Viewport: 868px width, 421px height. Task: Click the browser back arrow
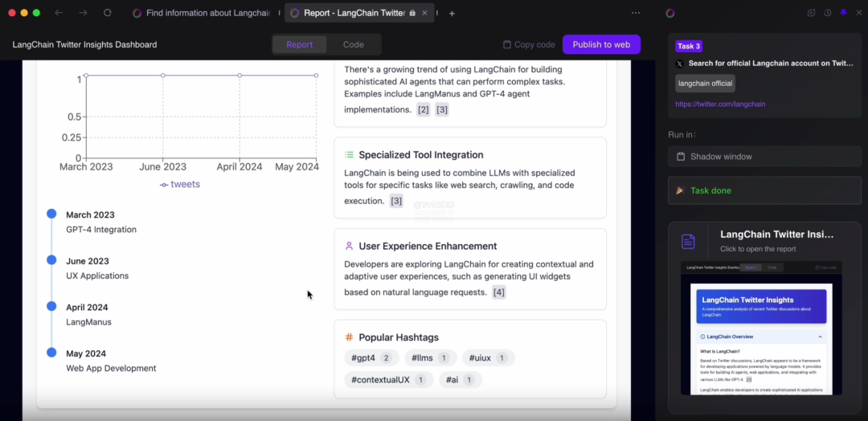59,13
